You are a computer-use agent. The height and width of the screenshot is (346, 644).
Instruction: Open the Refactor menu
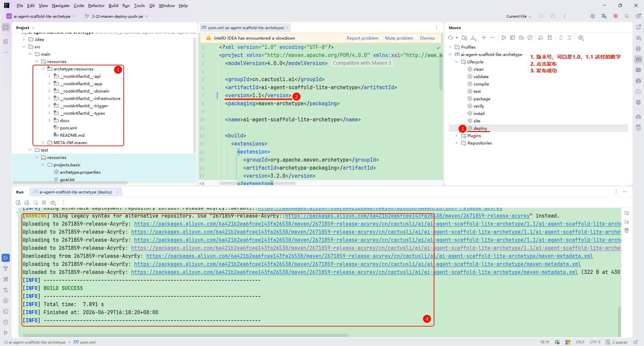click(96, 6)
